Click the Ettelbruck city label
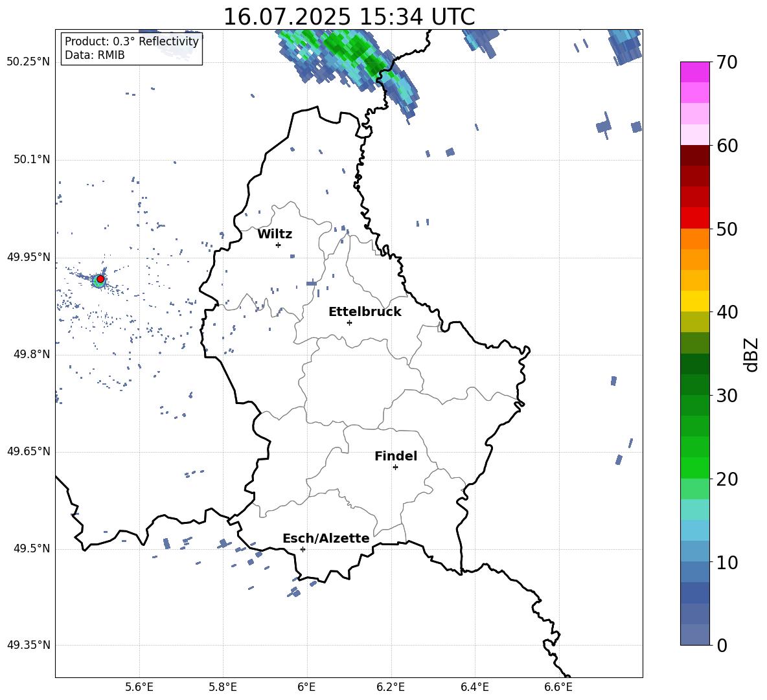The height and width of the screenshot is (700, 767). [365, 312]
